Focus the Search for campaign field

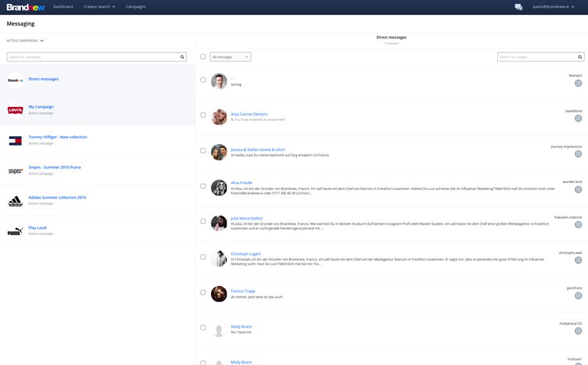click(97, 57)
